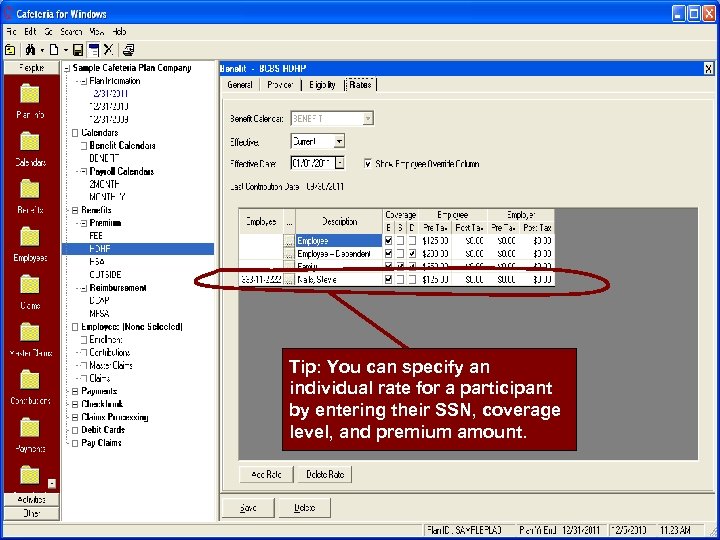720x540 pixels.
Task: Select the MONTHLY payroll calendar in tree
Action: 107,197
